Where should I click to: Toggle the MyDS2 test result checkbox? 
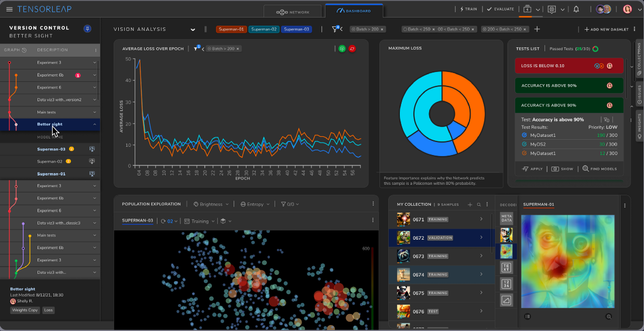point(524,144)
